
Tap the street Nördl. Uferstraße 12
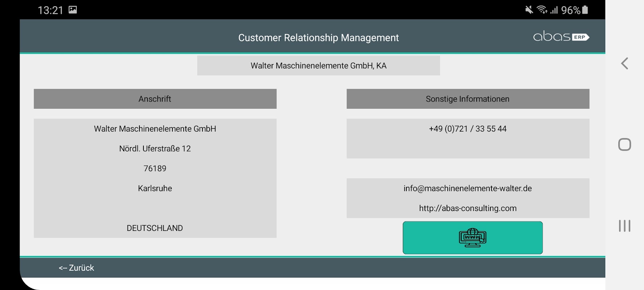pos(155,149)
